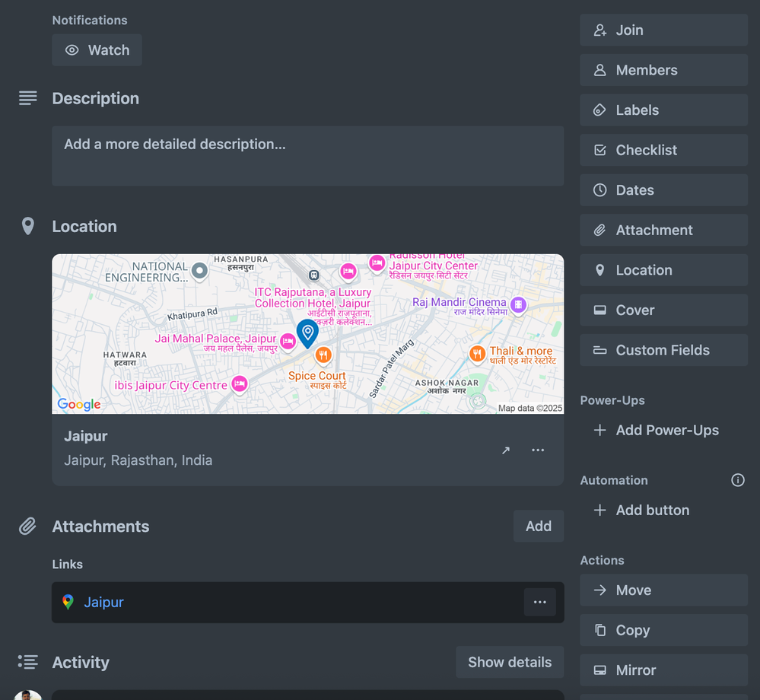
Task: Click Join to add yourself to the card
Action: (663, 30)
